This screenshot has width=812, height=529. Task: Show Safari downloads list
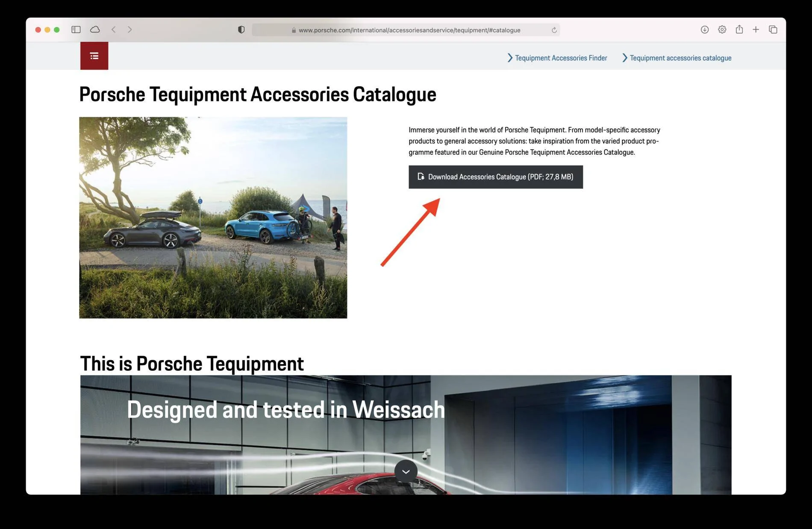coord(705,30)
